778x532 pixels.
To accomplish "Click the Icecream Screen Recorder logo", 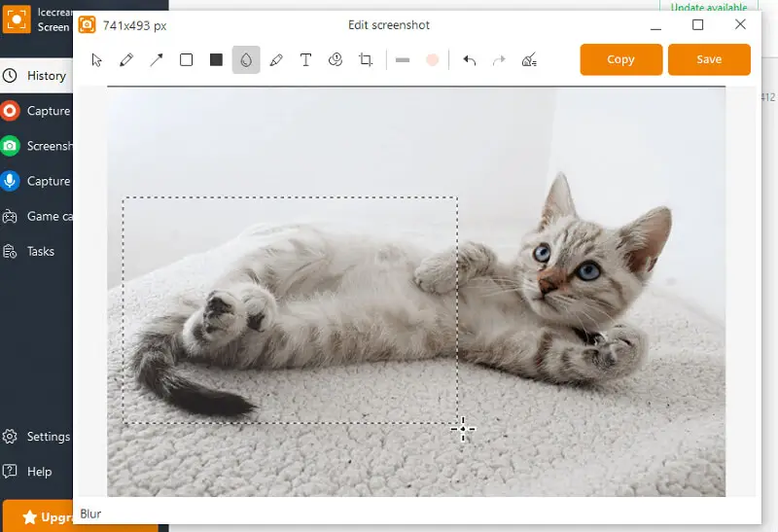I will click(x=17, y=19).
